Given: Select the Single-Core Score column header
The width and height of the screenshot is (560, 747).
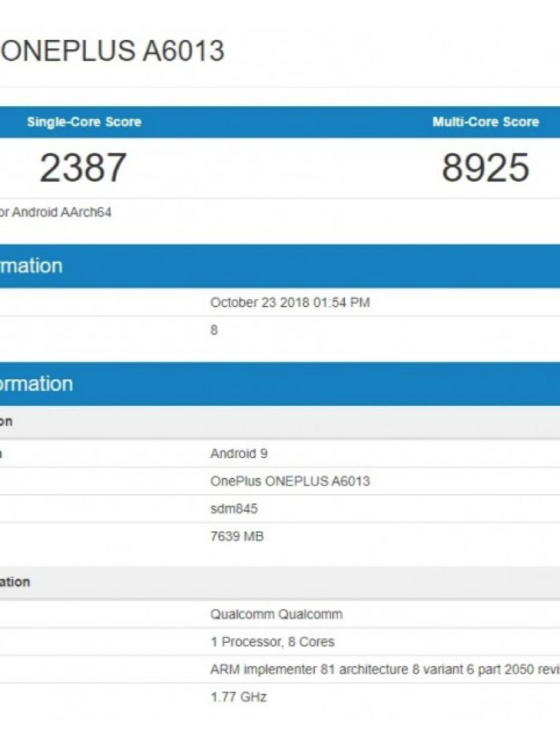Looking at the screenshot, I should (x=84, y=122).
